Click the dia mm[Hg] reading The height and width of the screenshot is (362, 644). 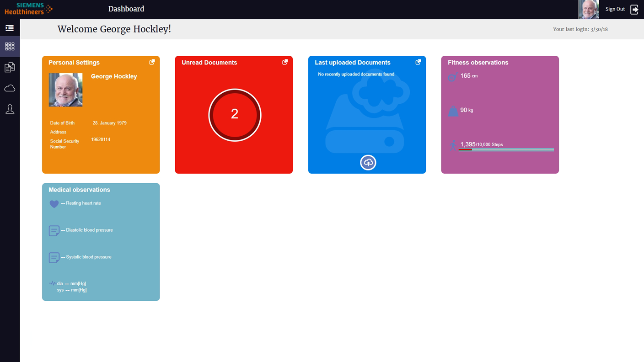(72, 283)
